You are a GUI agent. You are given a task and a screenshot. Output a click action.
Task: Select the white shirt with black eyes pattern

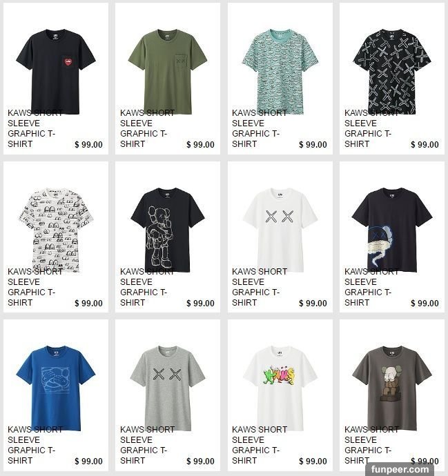click(x=56, y=230)
